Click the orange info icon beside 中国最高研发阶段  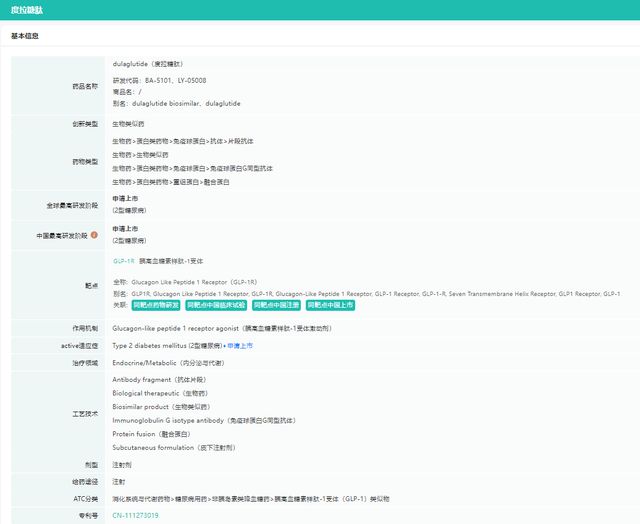point(94,235)
